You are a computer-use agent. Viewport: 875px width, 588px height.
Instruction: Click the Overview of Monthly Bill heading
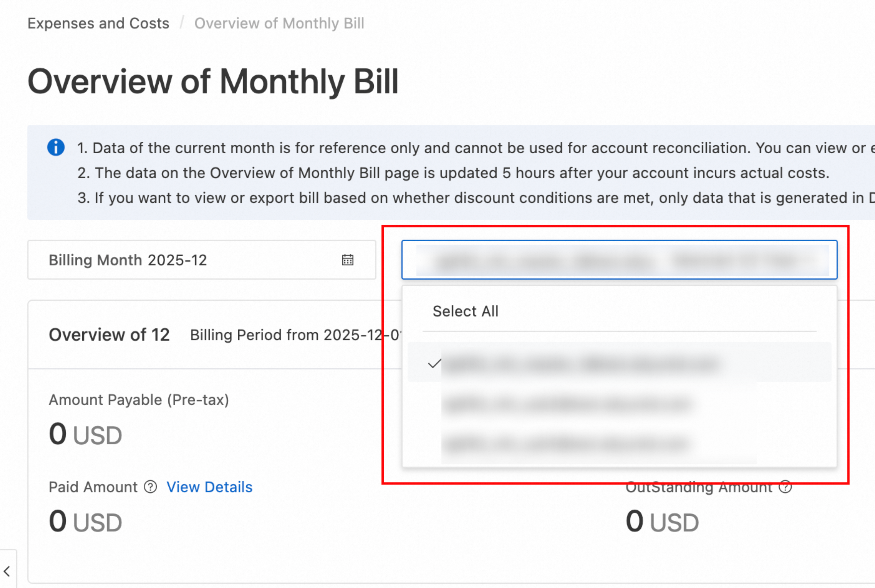click(x=213, y=81)
